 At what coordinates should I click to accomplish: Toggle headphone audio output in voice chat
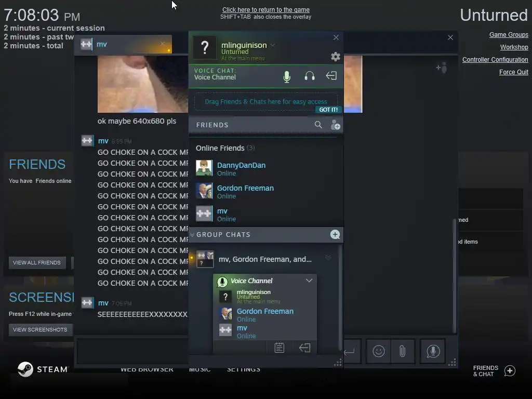[310, 76]
